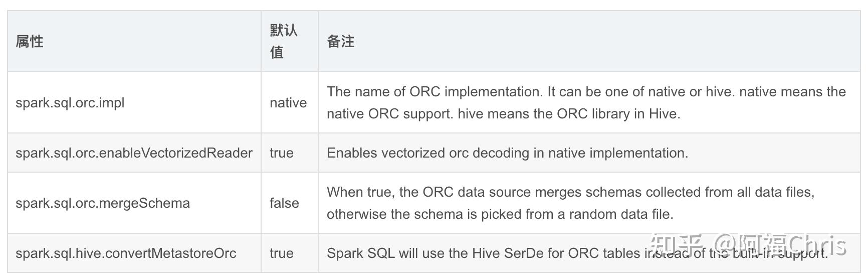
Task: Select the spark.sql.orc.mergeSchema property cell
Action: [x=134, y=203]
